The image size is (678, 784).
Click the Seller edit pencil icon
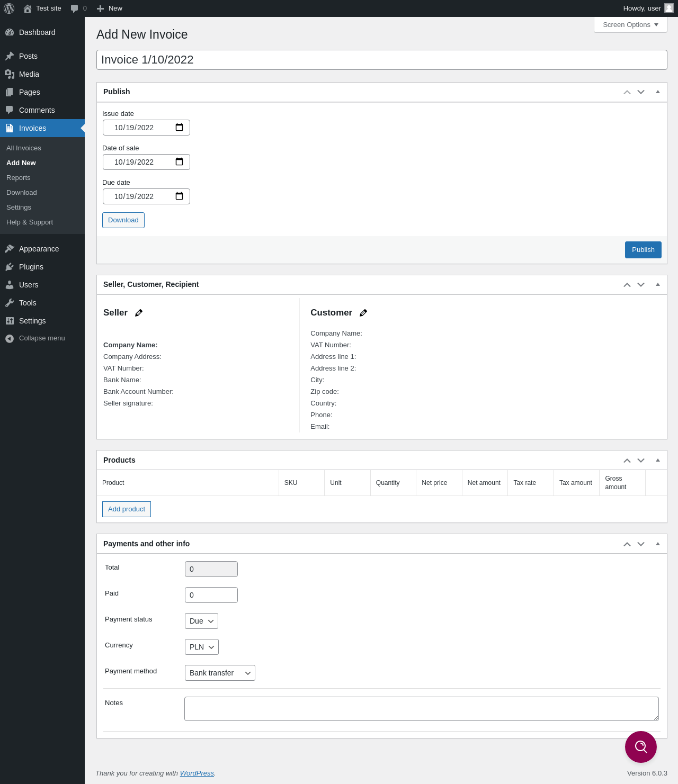tap(139, 313)
